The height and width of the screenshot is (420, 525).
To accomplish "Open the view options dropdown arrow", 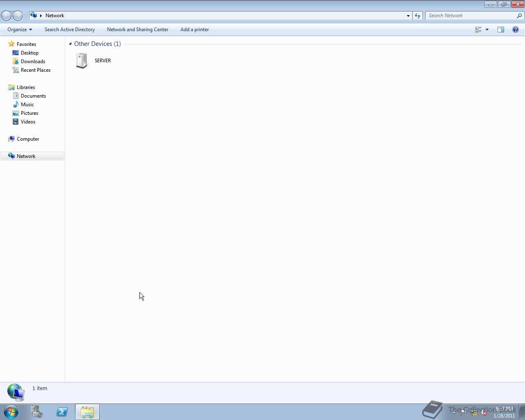I will pyautogui.click(x=487, y=30).
